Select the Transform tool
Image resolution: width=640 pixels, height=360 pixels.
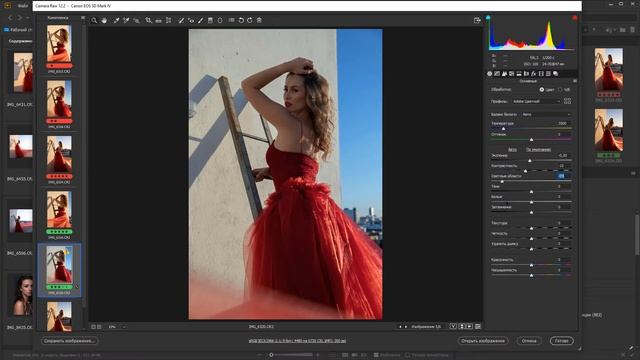pyautogui.click(x=169, y=20)
